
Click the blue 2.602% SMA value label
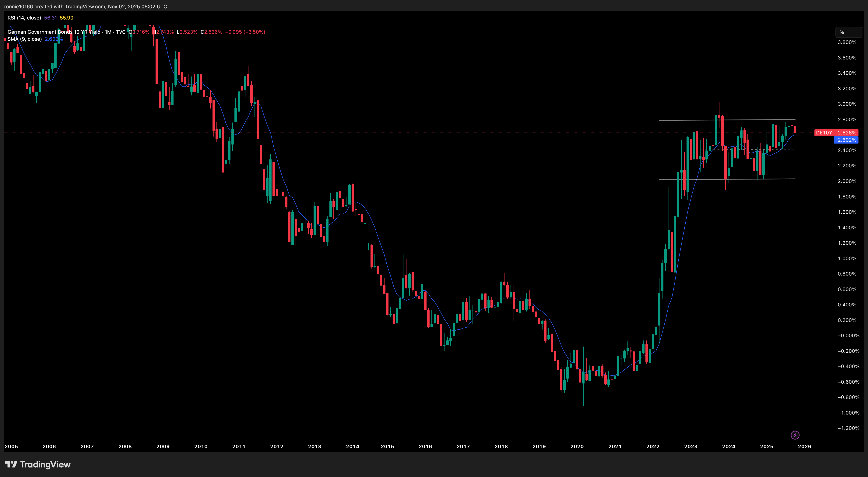tap(846, 140)
